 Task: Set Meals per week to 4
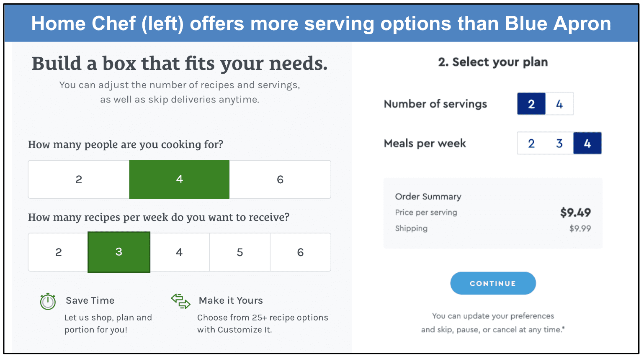click(587, 144)
